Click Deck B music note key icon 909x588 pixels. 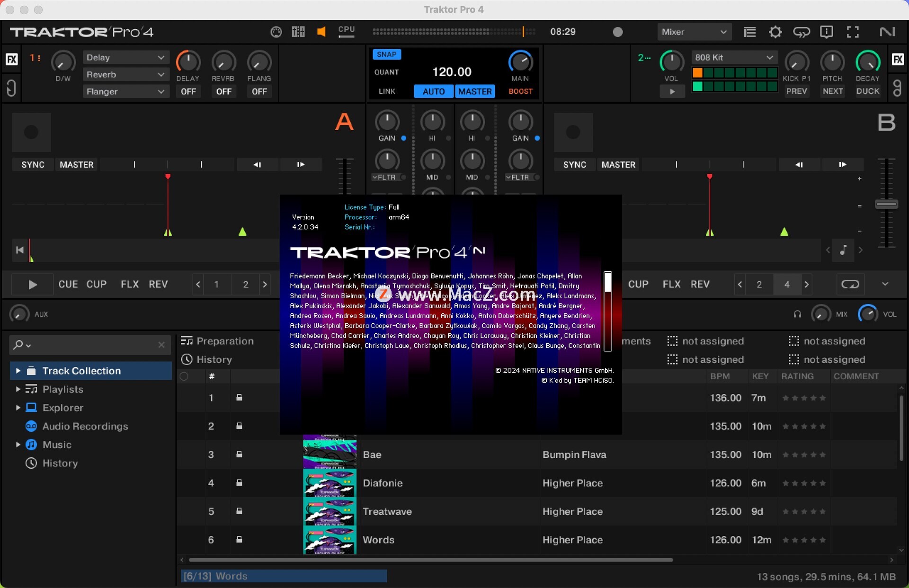click(843, 250)
